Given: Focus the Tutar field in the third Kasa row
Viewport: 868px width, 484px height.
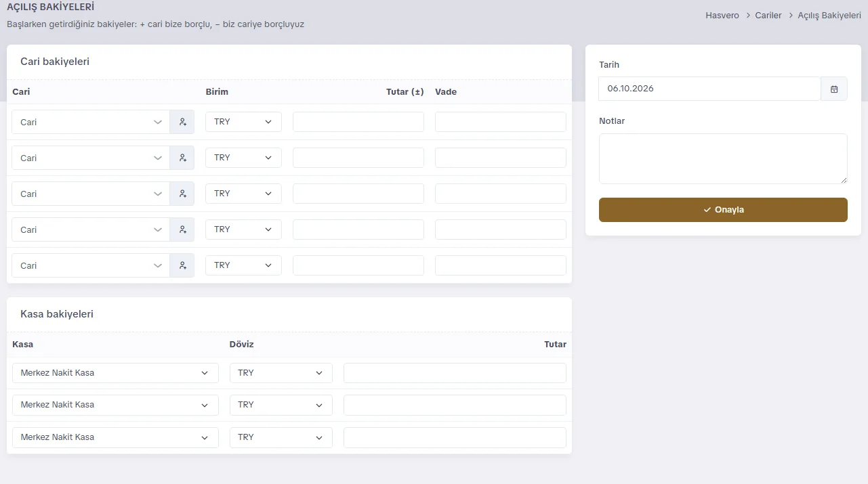Looking at the screenshot, I should [455, 437].
